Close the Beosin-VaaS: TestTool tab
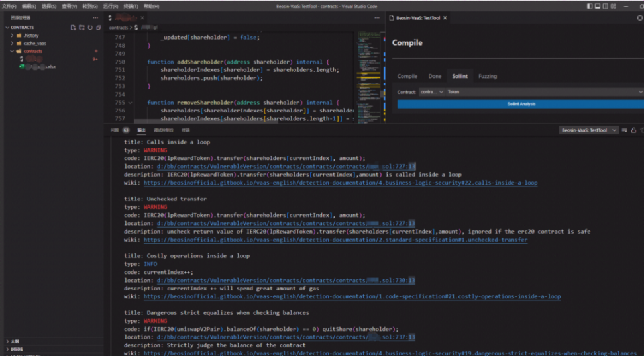This screenshot has height=356, width=644. click(445, 18)
